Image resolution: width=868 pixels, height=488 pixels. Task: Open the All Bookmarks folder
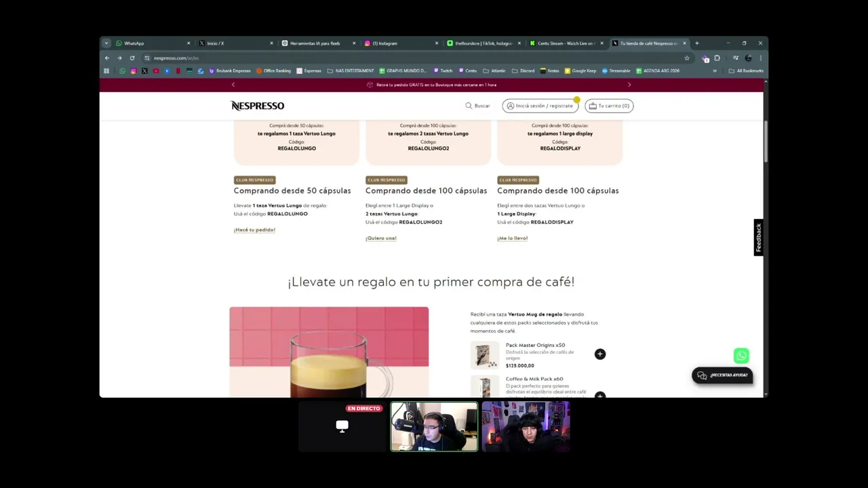746,70
